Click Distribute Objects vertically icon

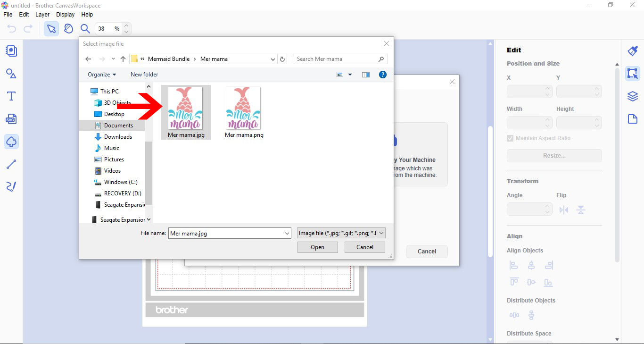click(x=531, y=315)
